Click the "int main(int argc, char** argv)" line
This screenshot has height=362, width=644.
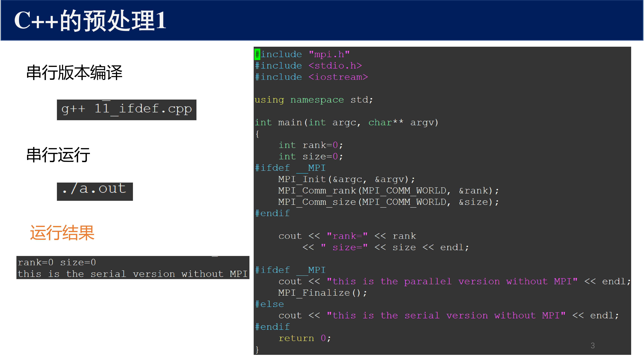346,123
